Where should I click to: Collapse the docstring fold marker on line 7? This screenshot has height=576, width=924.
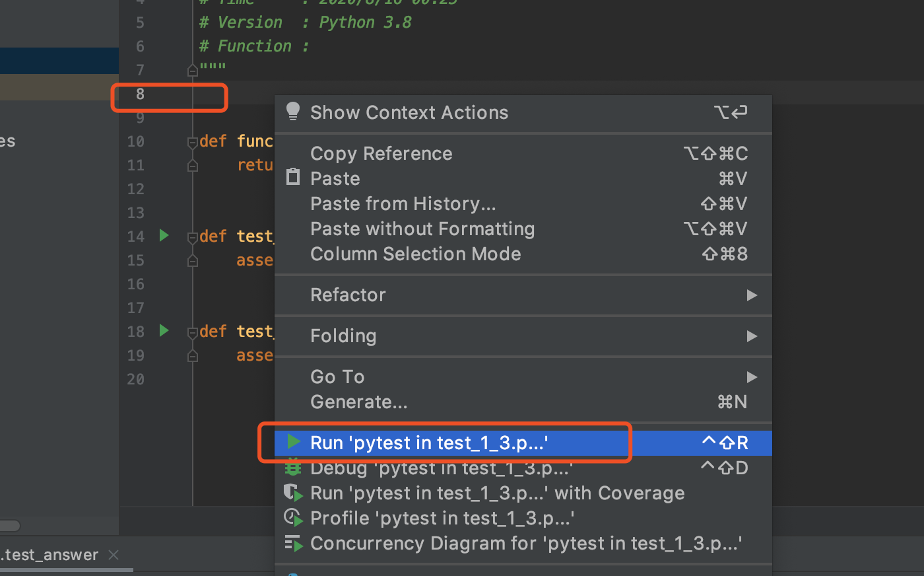tap(193, 71)
